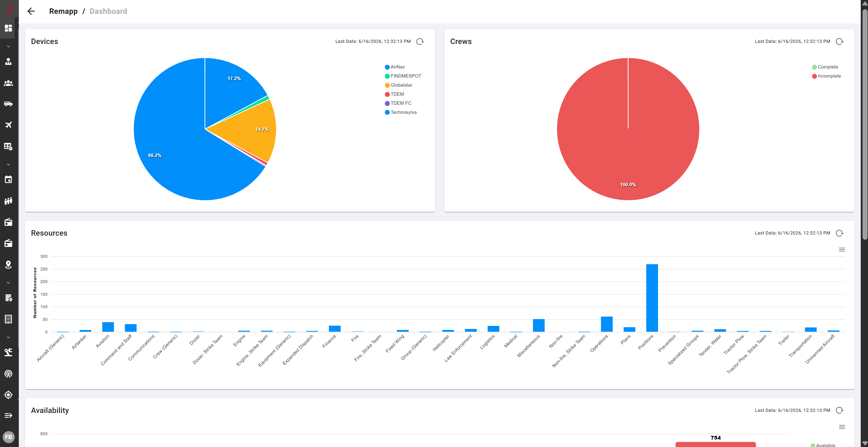
Task: Click the Operations bar in Resources chart
Action: tap(607, 324)
